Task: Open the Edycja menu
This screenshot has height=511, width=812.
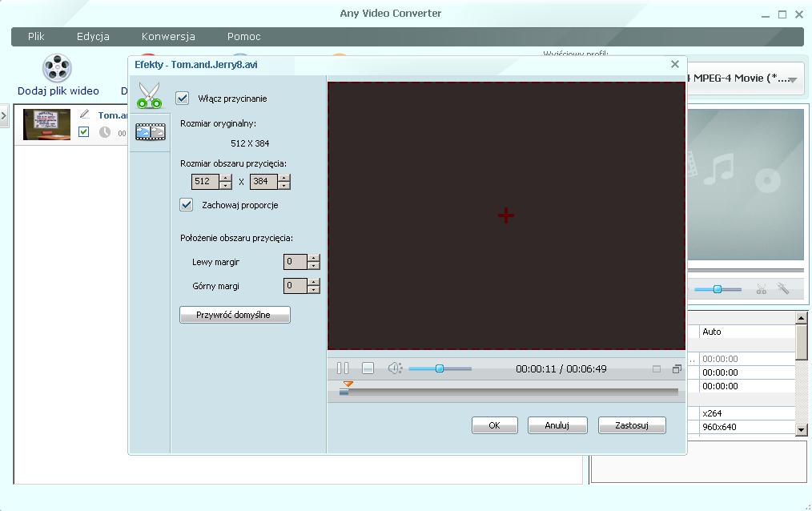Action: [x=93, y=37]
